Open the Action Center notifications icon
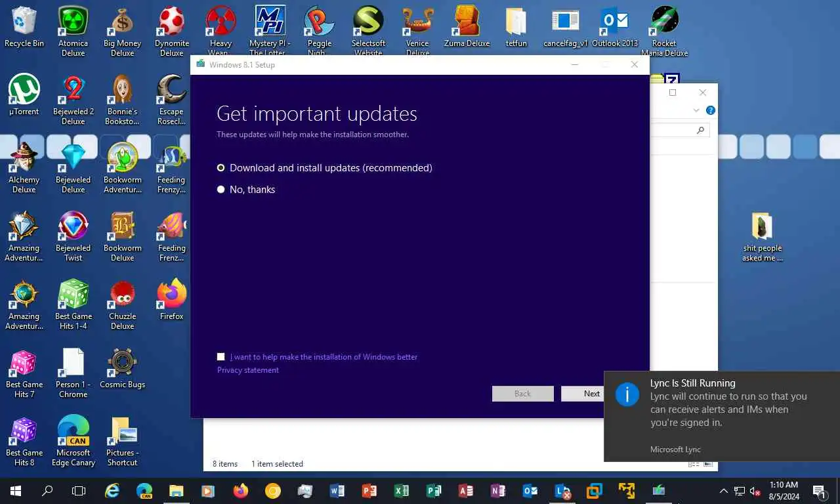The image size is (840, 504). pyautogui.click(x=820, y=491)
